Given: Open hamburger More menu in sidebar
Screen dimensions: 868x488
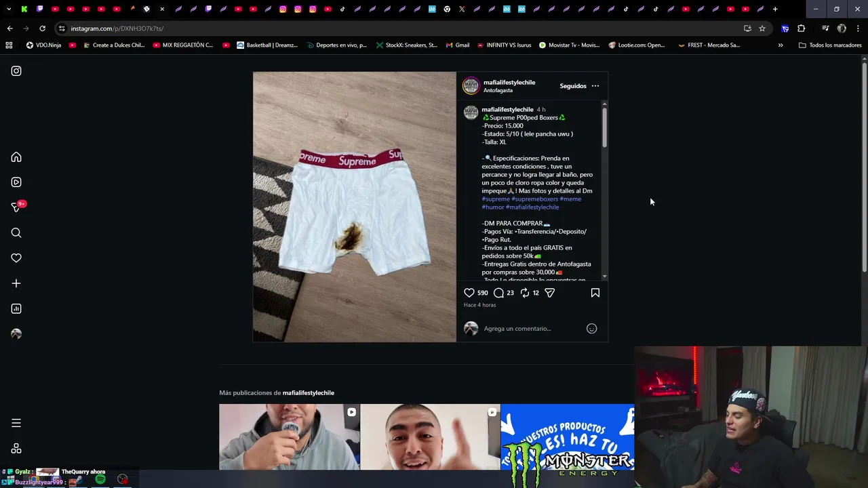Looking at the screenshot, I should coord(16,423).
